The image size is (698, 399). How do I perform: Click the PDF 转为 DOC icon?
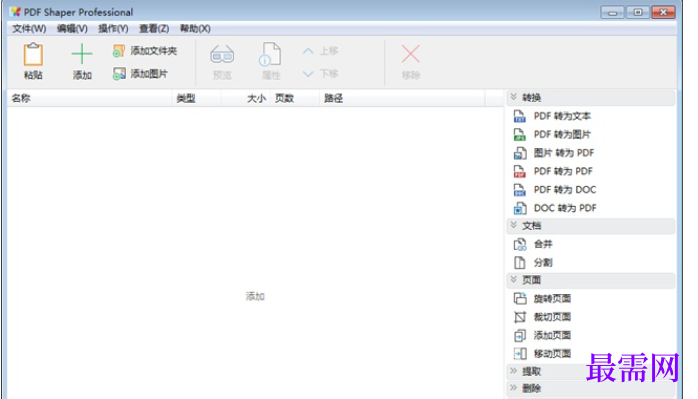(x=519, y=190)
